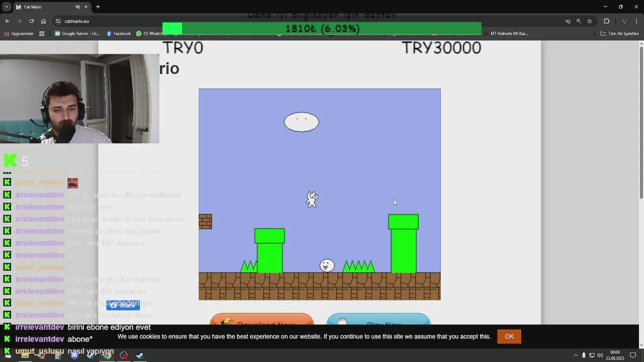
Task: Open the network tray icon
Action: [592, 355]
